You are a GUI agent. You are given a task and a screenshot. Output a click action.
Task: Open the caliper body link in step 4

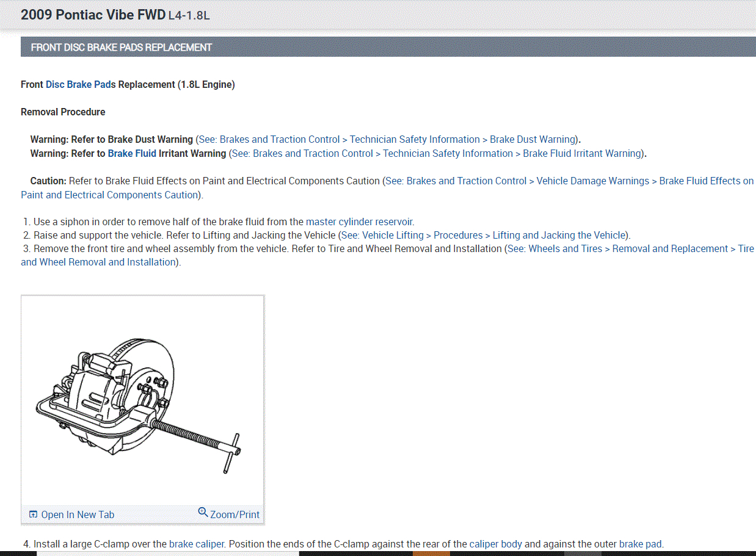pyautogui.click(x=496, y=544)
